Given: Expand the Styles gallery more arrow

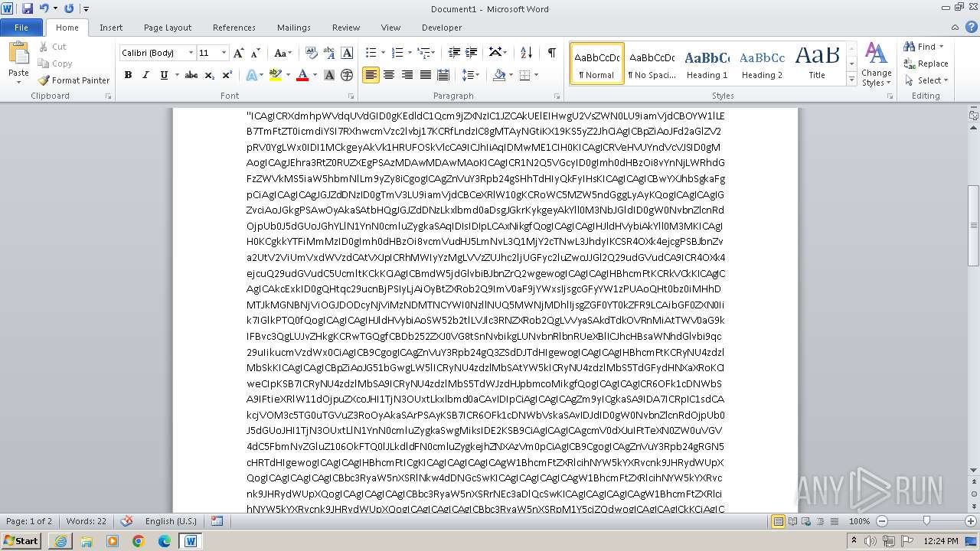Looking at the screenshot, I should coord(851,79).
